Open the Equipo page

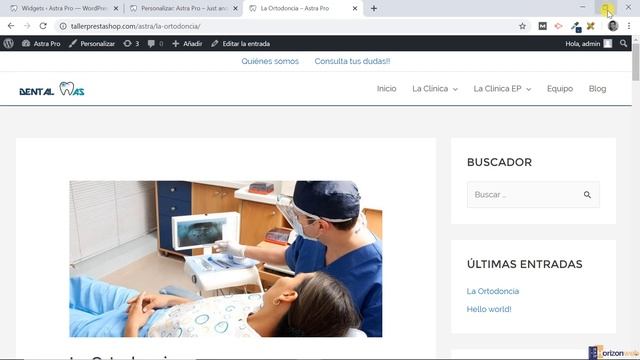tap(560, 89)
